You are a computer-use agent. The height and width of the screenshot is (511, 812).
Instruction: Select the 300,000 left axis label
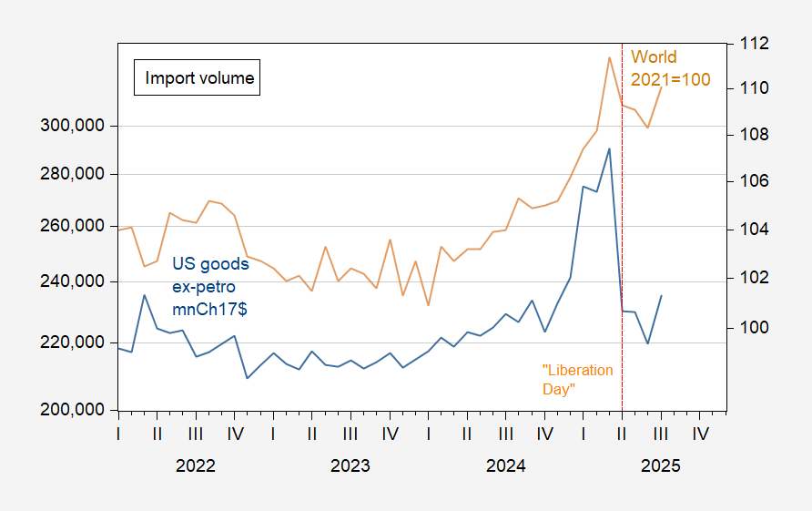(77, 126)
